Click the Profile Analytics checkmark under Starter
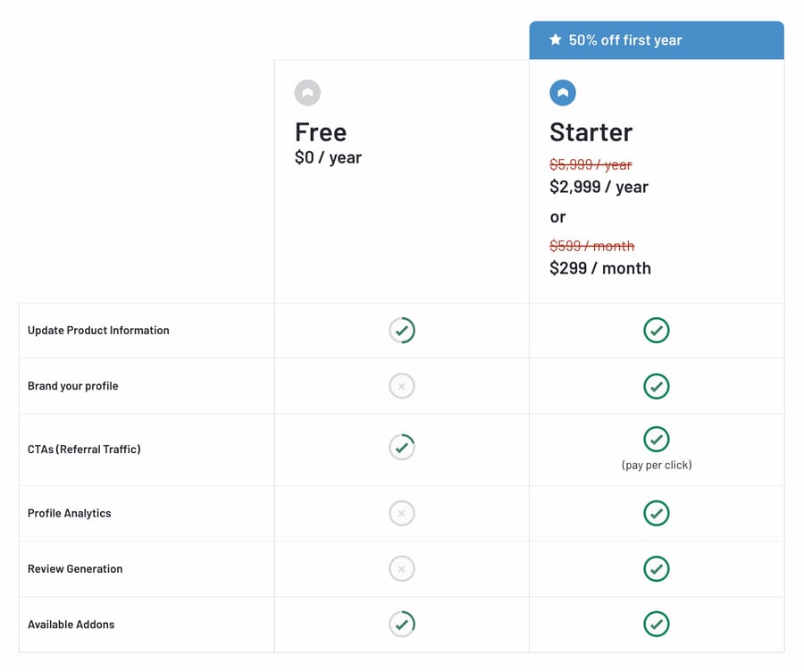The height and width of the screenshot is (672, 804). (657, 513)
